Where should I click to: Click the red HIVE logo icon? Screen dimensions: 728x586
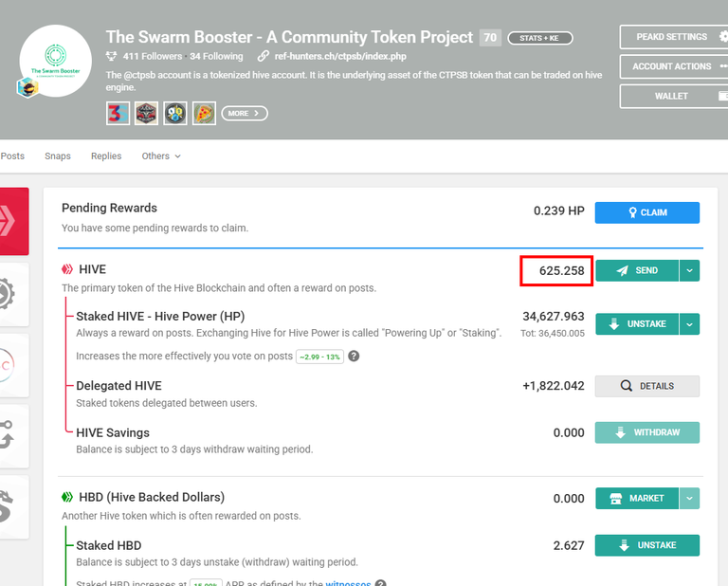pos(67,269)
